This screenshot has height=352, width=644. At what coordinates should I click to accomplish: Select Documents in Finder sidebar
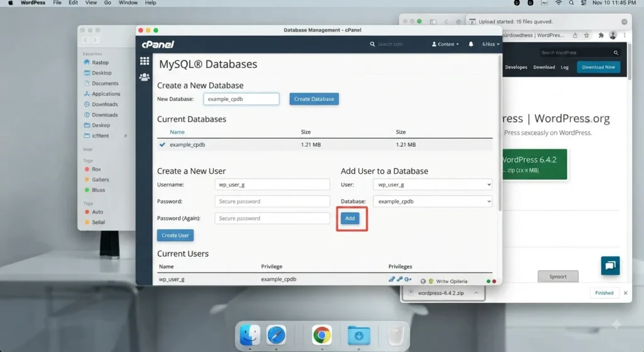click(105, 84)
